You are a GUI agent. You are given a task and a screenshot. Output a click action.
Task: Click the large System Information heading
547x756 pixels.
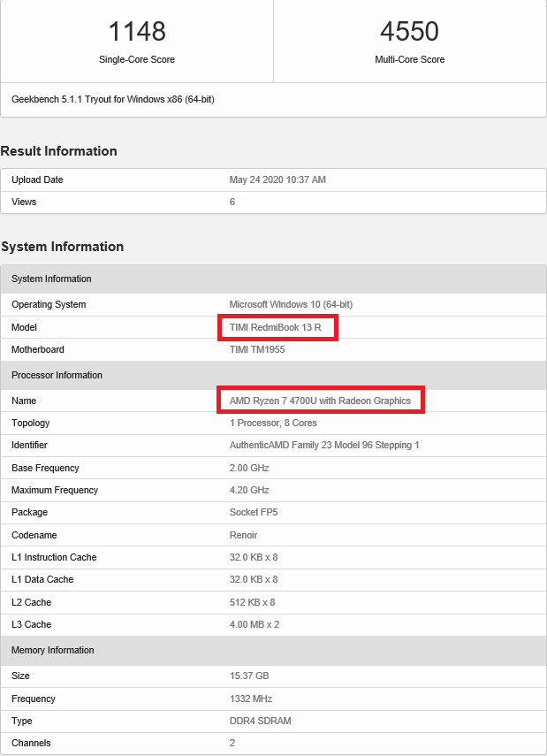point(62,247)
